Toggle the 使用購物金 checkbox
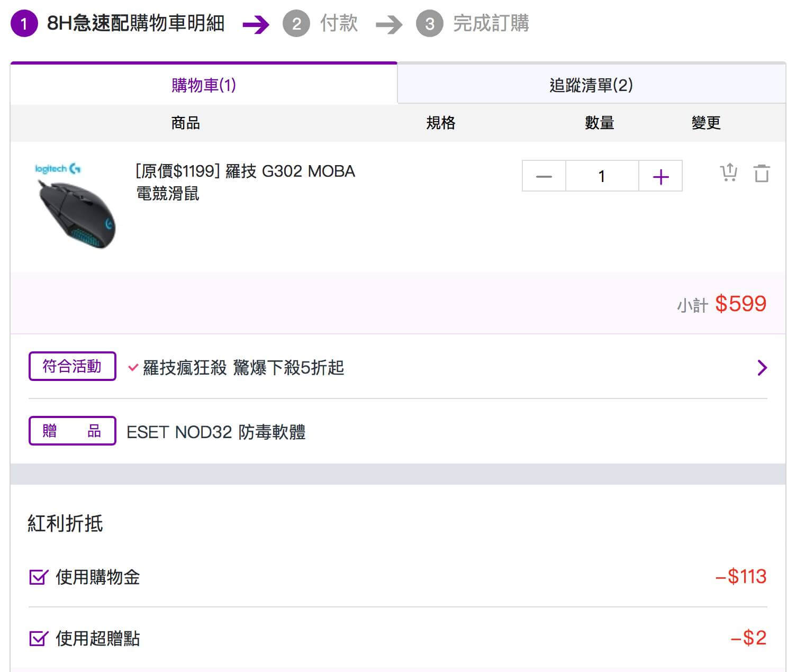 (x=39, y=577)
